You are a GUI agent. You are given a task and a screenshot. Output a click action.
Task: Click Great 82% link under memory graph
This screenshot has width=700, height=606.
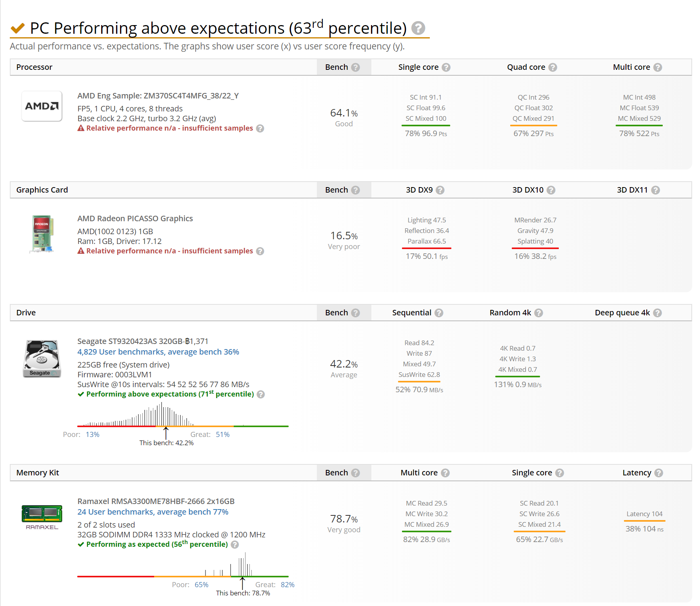click(x=287, y=585)
